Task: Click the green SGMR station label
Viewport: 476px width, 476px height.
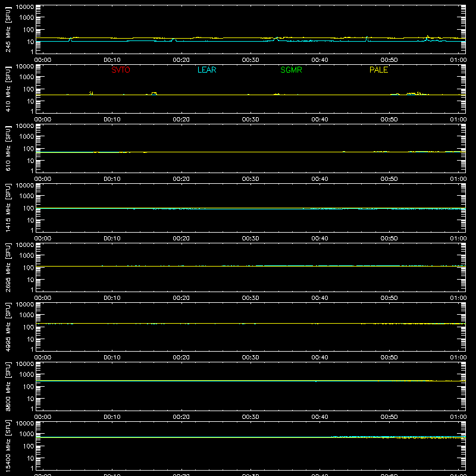Action: 291,70
